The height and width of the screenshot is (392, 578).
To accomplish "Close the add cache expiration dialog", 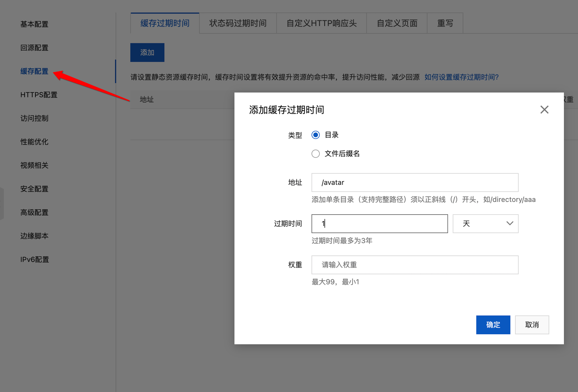I will [x=544, y=110].
